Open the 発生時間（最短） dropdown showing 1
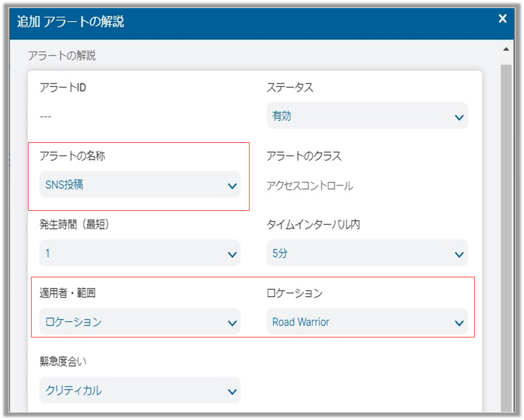The height and width of the screenshot is (420, 524). pyautogui.click(x=140, y=253)
